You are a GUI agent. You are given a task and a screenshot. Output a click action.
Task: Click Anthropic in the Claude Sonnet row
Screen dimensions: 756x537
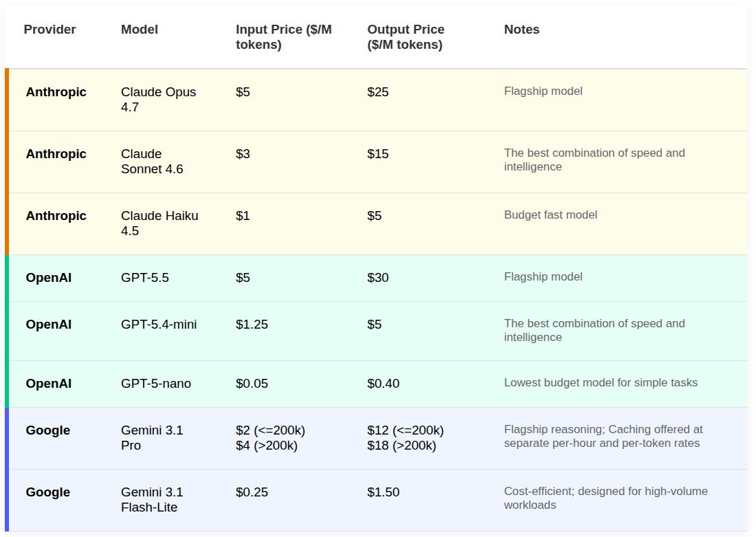pos(56,153)
